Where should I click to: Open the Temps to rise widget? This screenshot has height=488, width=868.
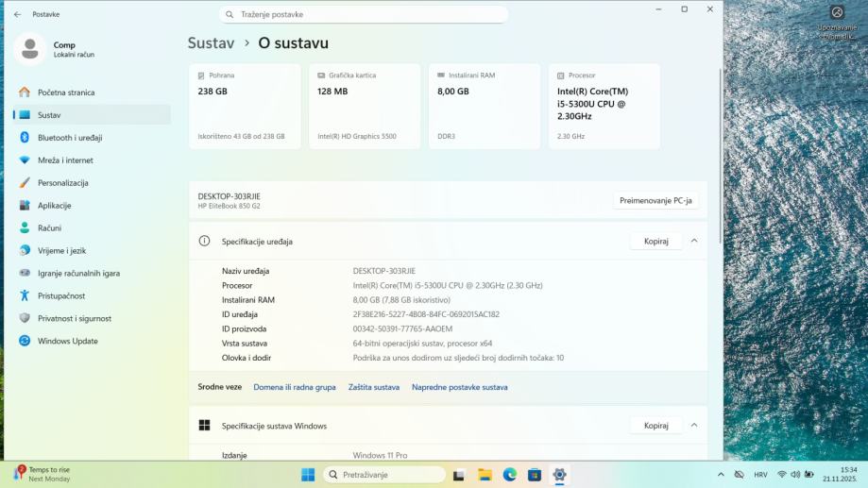43,474
